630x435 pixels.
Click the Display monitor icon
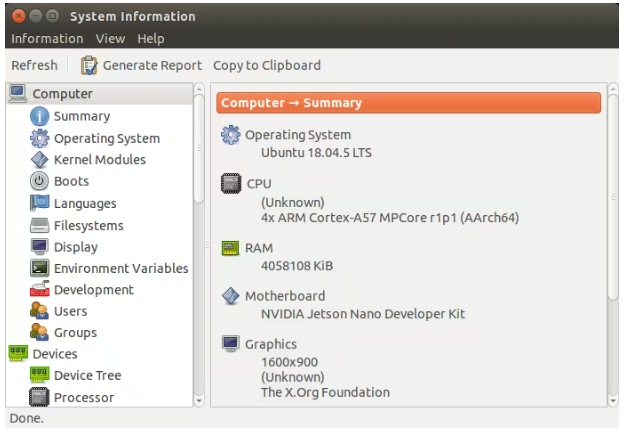pyautogui.click(x=40, y=247)
